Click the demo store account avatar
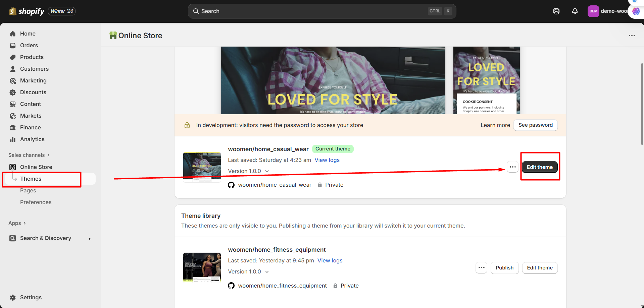 (x=593, y=11)
